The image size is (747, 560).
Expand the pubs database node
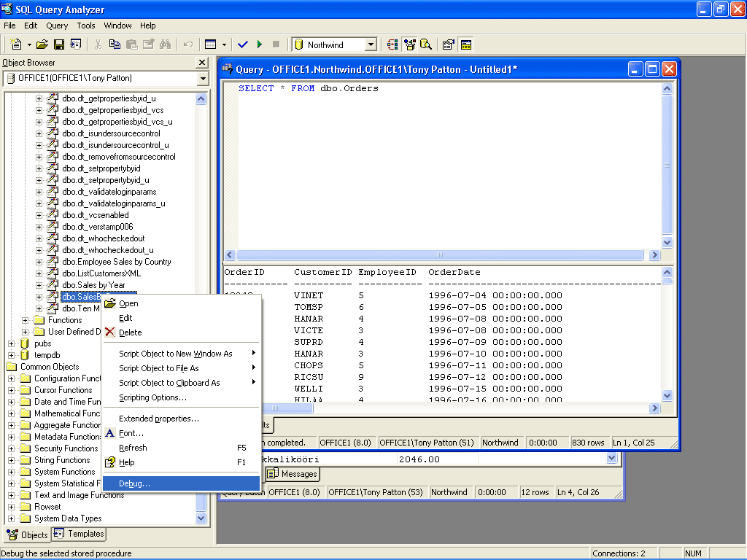pos(12,343)
